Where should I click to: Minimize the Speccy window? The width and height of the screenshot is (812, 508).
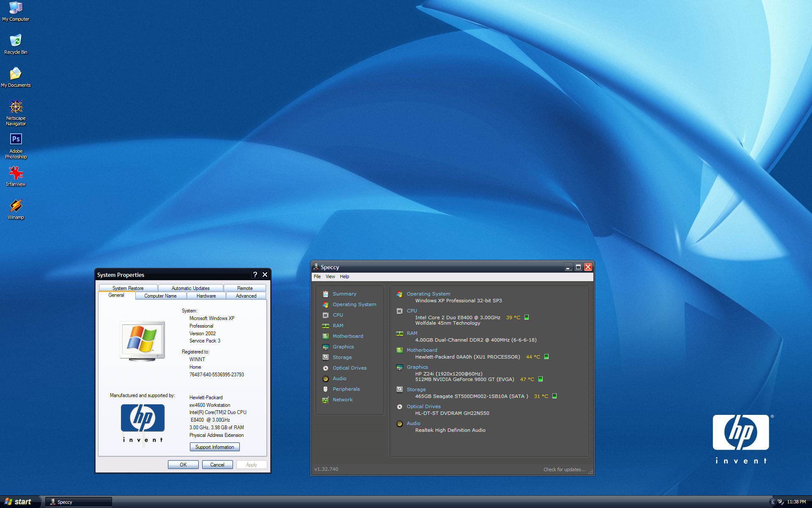pyautogui.click(x=568, y=267)
